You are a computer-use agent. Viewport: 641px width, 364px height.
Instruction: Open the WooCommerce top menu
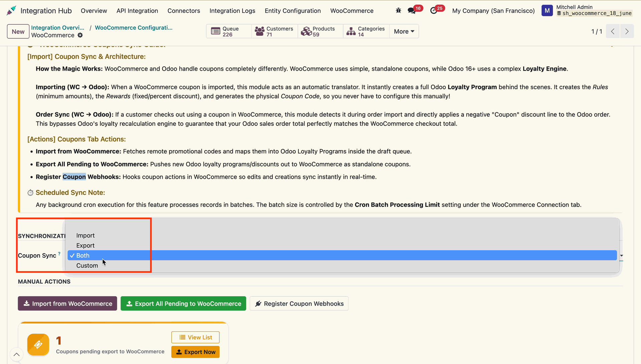[352, 11]
